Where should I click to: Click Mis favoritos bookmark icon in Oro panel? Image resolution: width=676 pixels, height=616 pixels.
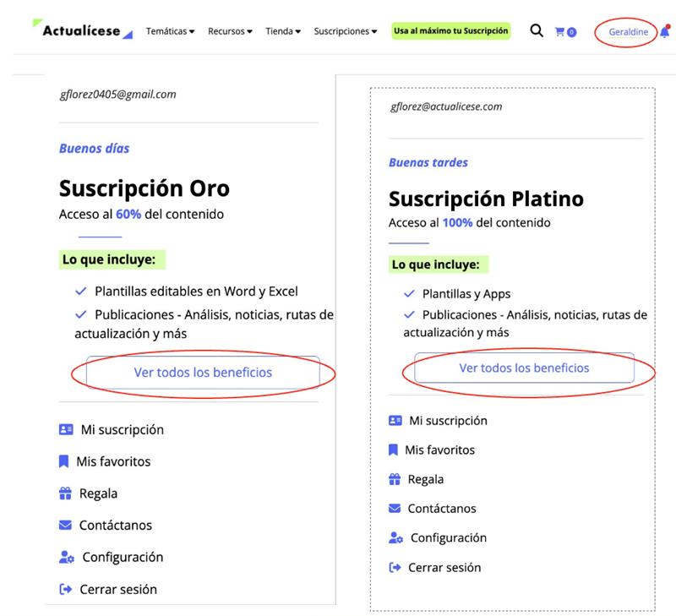(63, 461)
